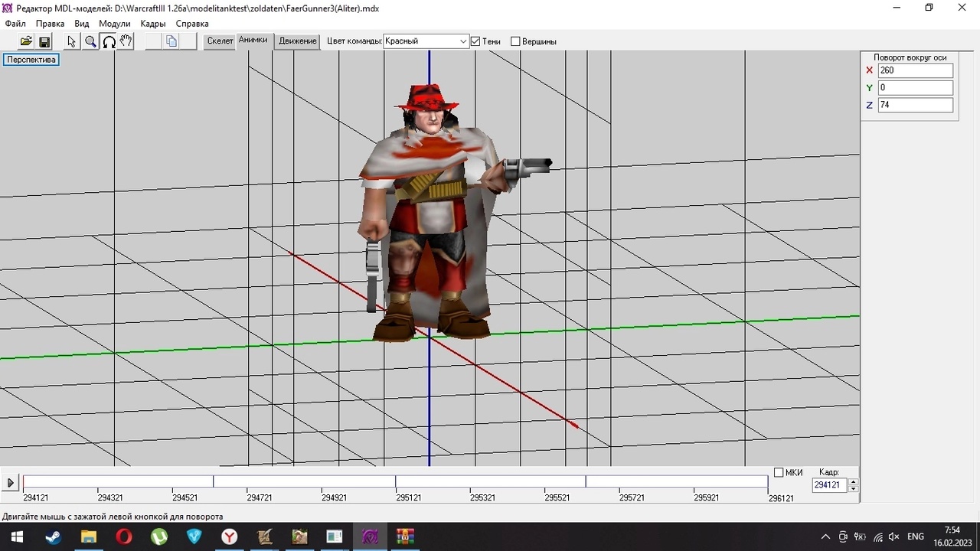
Task: Click the quill-and-scroll taskbar icon
Action: coord(265,536)
